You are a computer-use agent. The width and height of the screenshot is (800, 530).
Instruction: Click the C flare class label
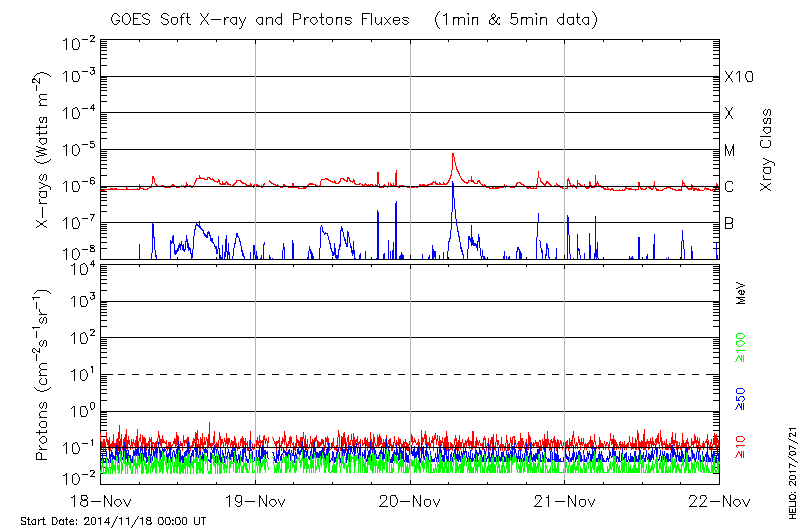tap(729, 187)
